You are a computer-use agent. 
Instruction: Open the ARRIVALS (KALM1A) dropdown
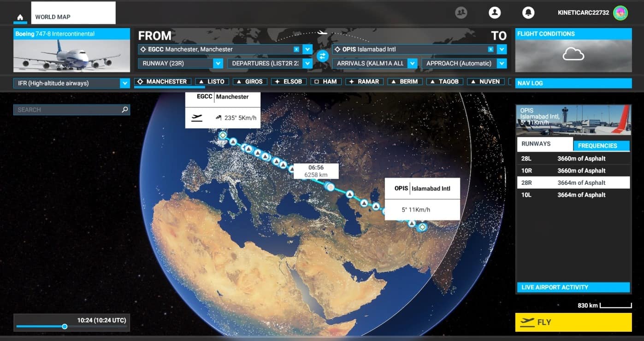413,64
